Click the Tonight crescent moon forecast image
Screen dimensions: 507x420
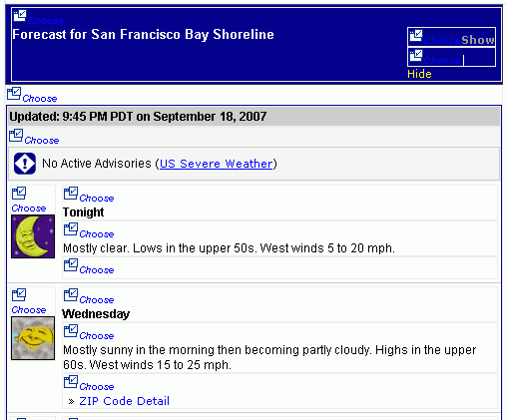point(33,236)
